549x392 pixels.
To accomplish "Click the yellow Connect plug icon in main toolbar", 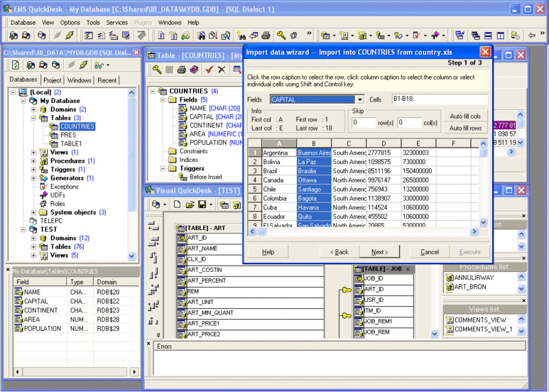I will 70,36.
